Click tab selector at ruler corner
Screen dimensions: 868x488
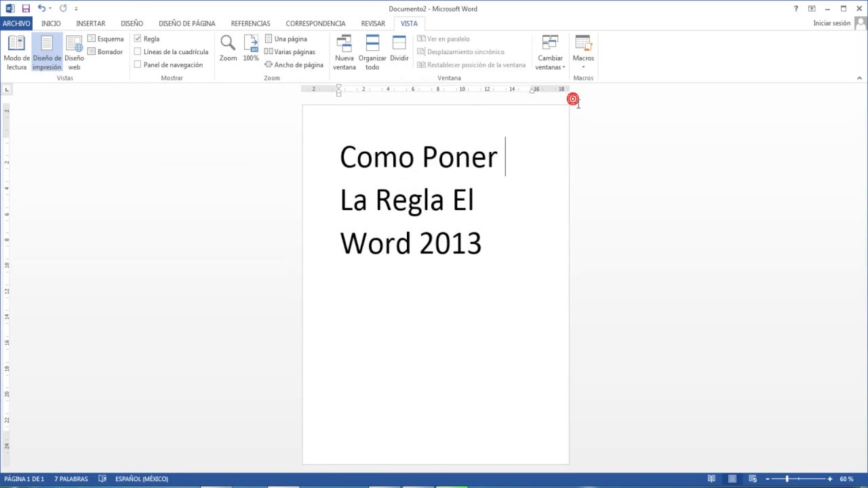[x=7, y=89]
